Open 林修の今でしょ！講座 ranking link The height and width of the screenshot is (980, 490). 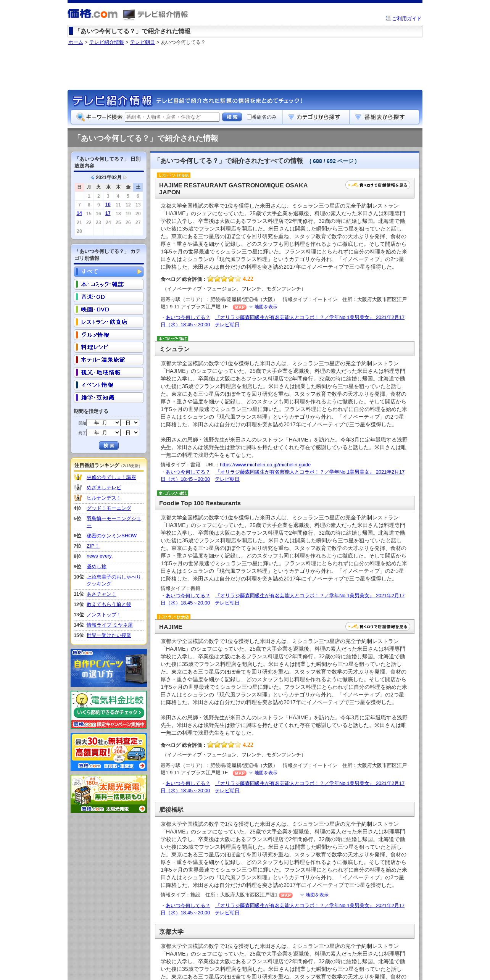point(111,477)
